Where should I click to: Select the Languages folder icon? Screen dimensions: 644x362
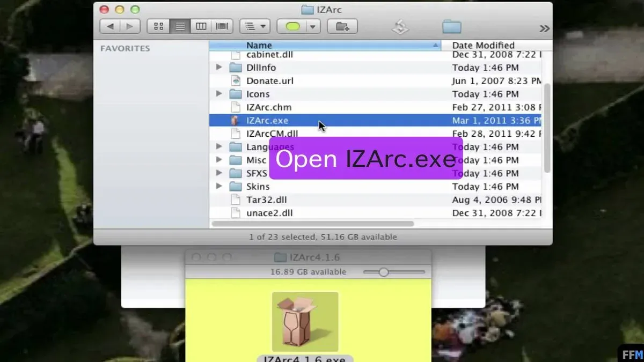point(236,146)
